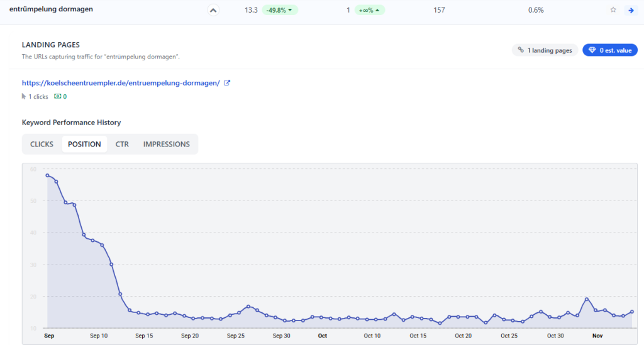The height and width of the screenshot is (345, 644).
Task: Click the "0 est. value" button
Action: tap(609, 50)
